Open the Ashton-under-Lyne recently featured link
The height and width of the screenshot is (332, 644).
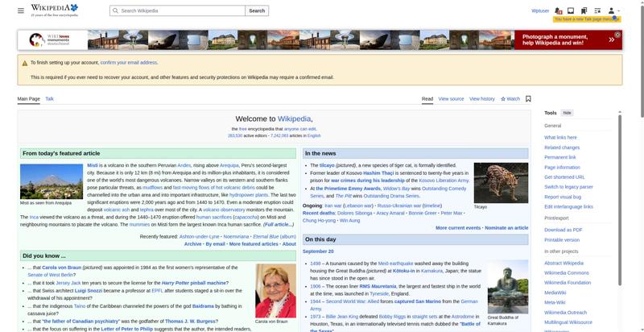pos(199,237)
